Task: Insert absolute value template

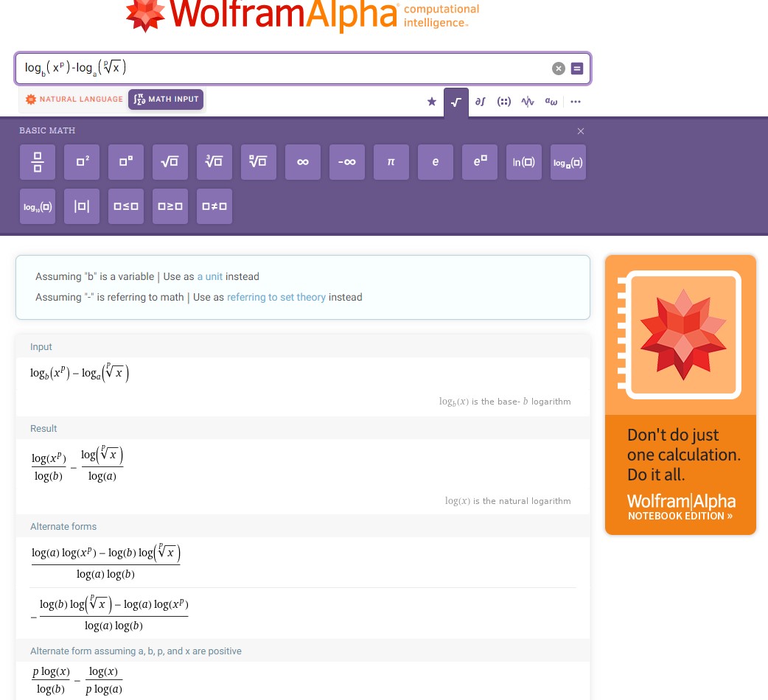Action: click(x=82, y=206)
